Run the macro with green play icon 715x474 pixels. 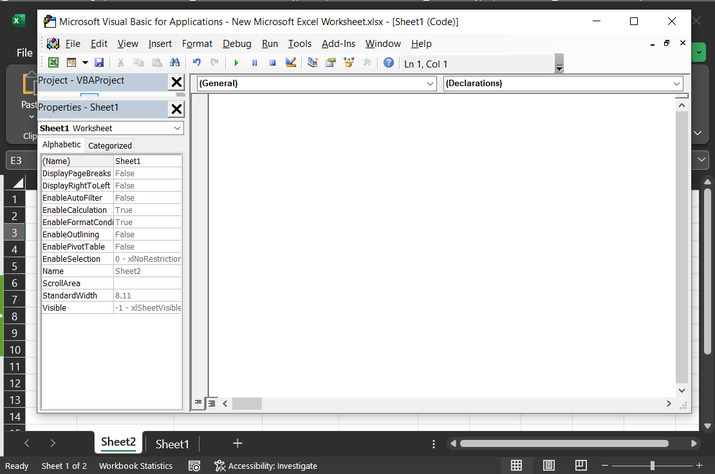(236, 63)
